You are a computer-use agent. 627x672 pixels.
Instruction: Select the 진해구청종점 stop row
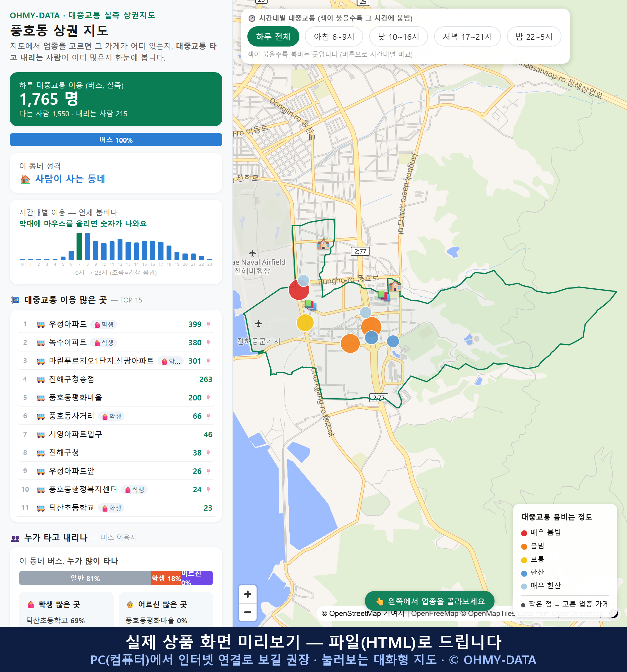116,379
